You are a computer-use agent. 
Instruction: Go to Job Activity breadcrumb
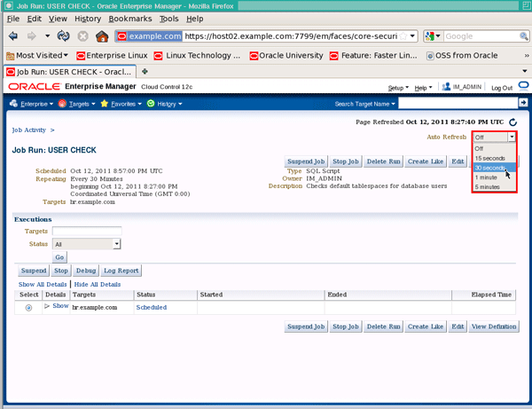(x=29, y=130)
